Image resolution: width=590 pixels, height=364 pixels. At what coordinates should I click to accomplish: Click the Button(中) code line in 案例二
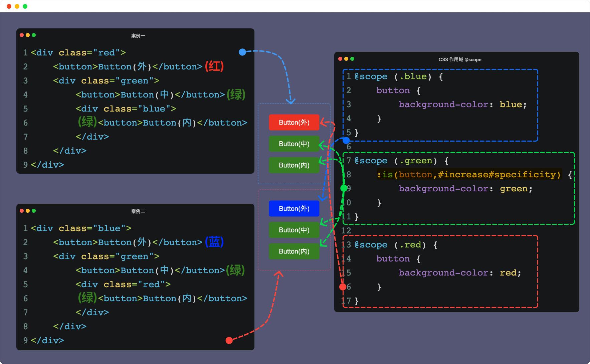tap(150, 270)
